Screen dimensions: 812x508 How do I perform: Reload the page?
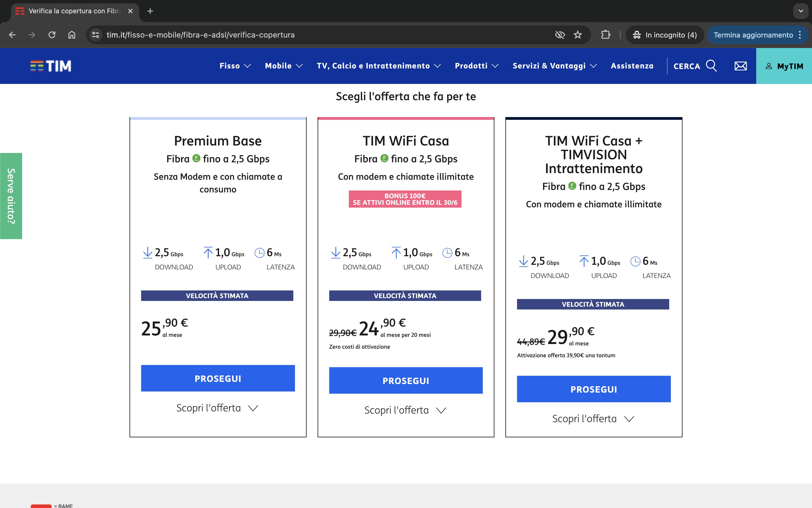(x=52, y=35)
